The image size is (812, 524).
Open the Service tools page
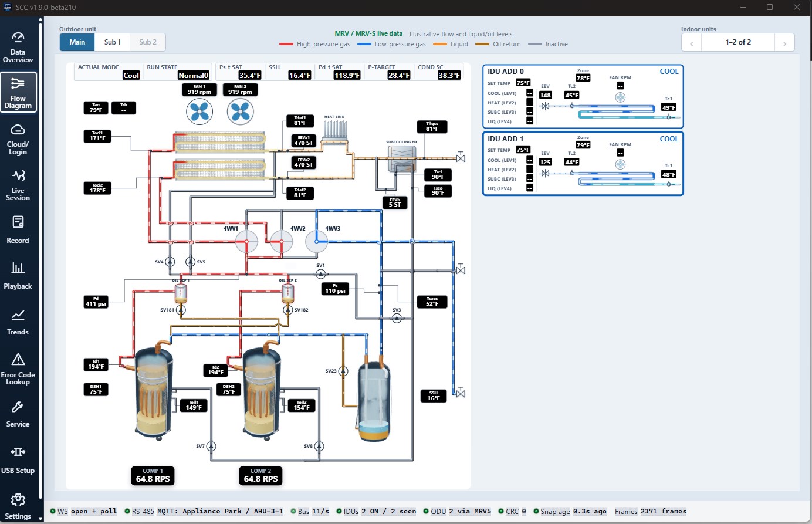pos(18,414)
